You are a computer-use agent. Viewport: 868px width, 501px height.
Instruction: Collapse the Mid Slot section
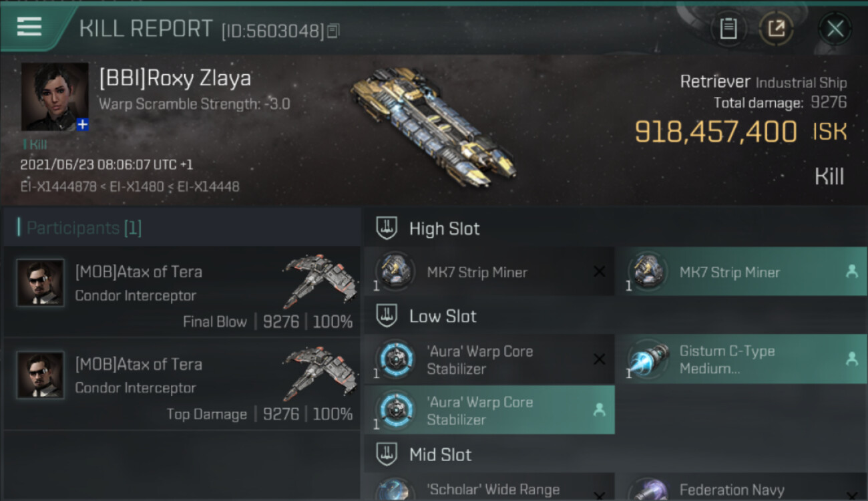387,455
